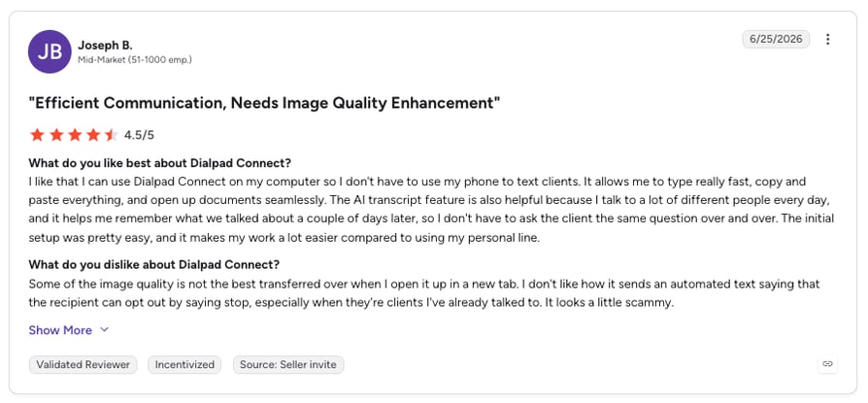Open reviewer Joseph B.'s name

coord(105,45)
